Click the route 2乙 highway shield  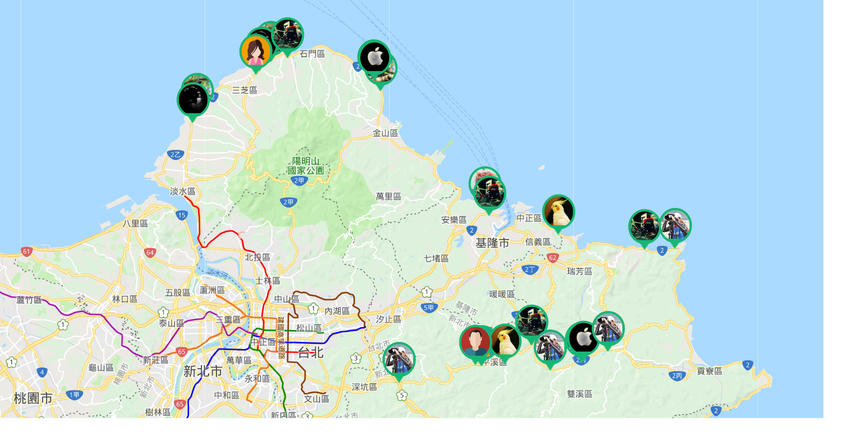176,155
